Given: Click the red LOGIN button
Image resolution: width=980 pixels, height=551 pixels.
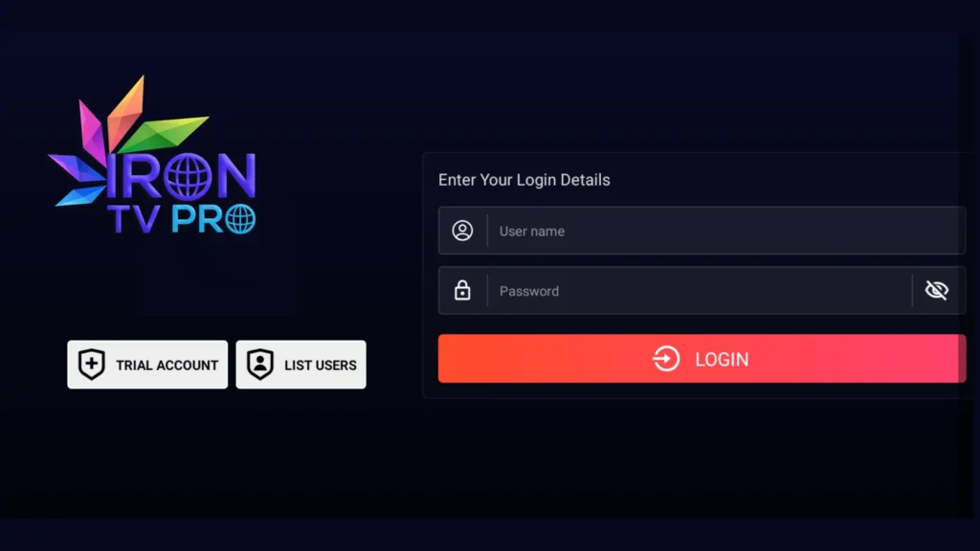Looking at the screenshot, I should 702,359.
